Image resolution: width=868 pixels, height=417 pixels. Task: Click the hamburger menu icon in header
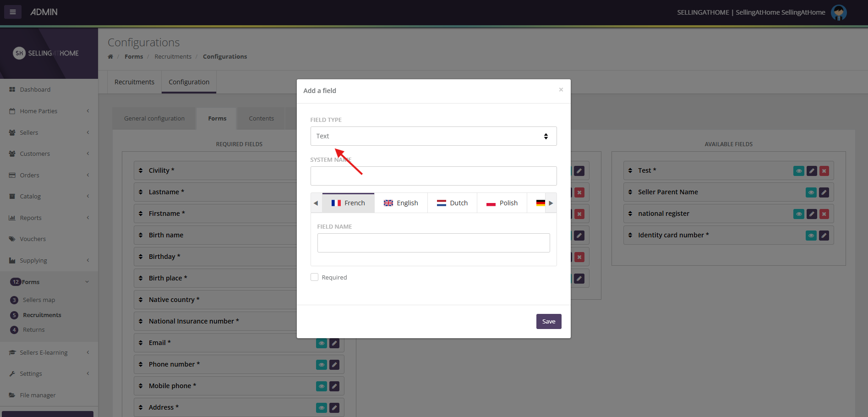13,12
